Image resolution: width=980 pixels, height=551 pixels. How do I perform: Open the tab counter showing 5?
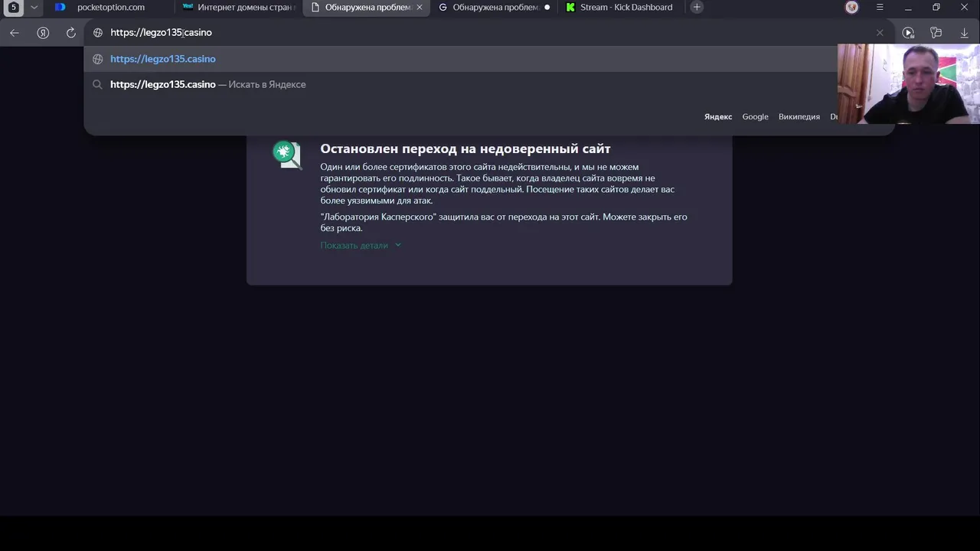click(13, 8)
